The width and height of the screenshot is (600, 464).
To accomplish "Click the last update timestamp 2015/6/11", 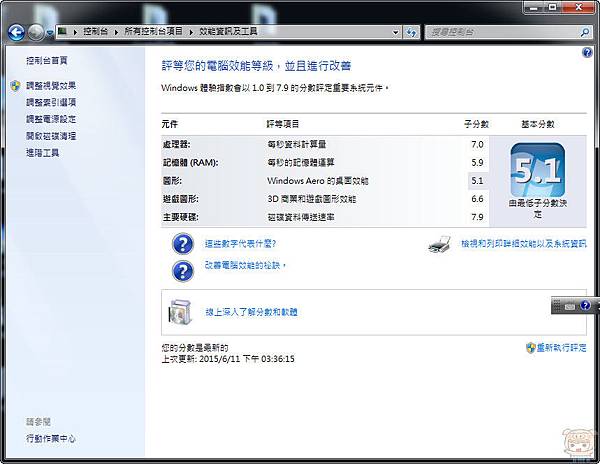I will pyautogui.click(x=247, y=359).
